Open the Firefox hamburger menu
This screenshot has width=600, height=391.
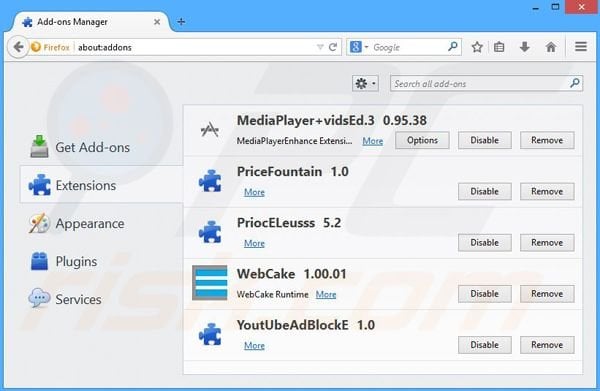(x=581, y=47)
